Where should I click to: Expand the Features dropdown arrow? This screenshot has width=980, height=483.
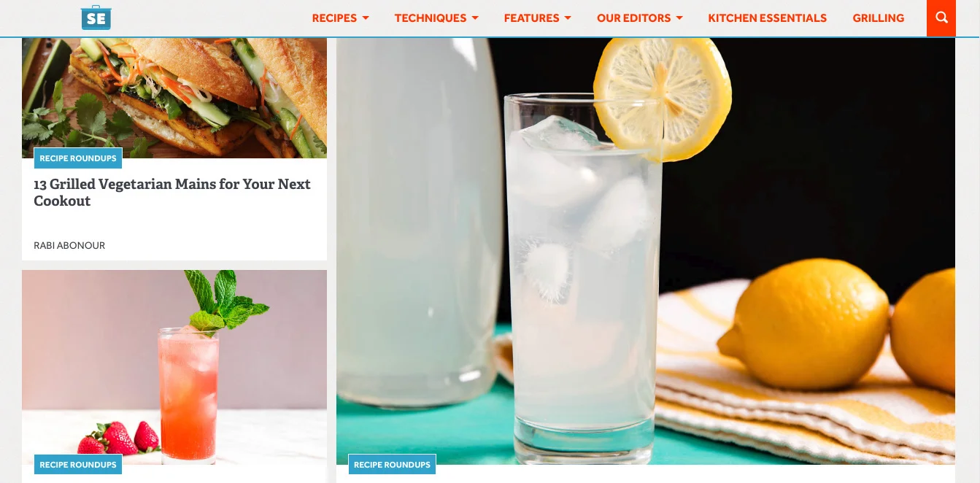568,18
